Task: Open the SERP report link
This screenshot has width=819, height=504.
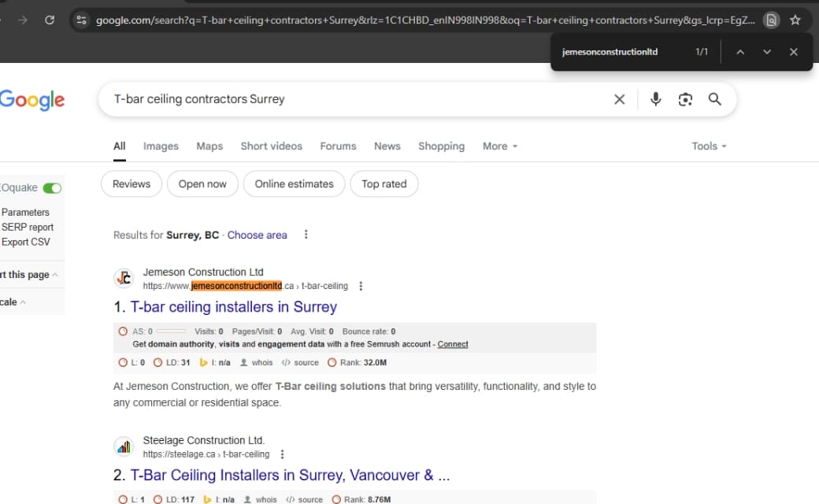Action: (x=27, y=227)
